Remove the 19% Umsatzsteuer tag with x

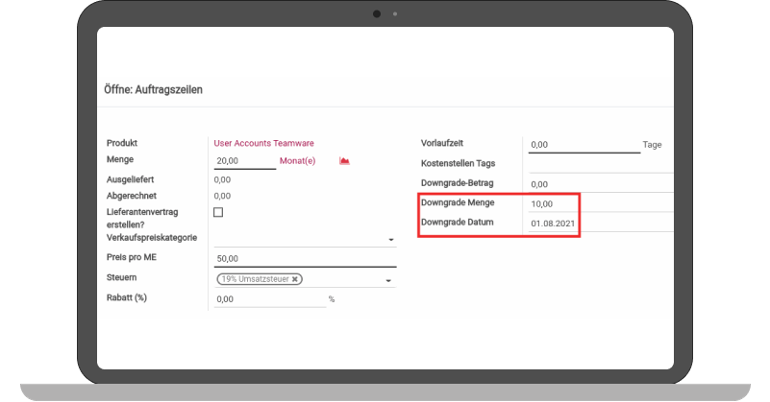coord(295,279)
